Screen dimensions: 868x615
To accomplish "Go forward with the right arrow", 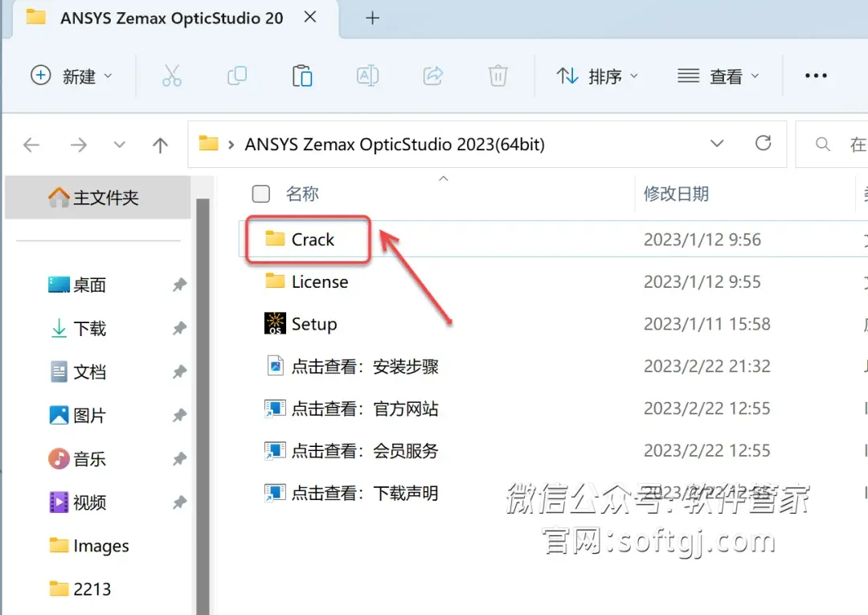I will click(x=79, y=145).
